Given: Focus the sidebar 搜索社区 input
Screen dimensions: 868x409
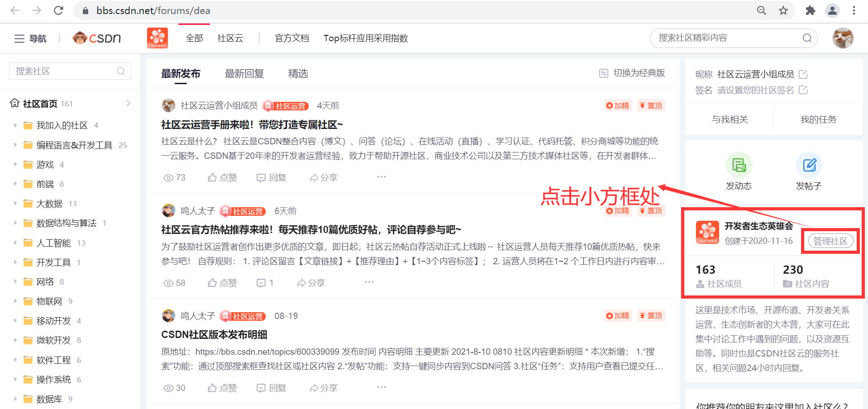Looking at the screenshot, I should pos(70,71).
